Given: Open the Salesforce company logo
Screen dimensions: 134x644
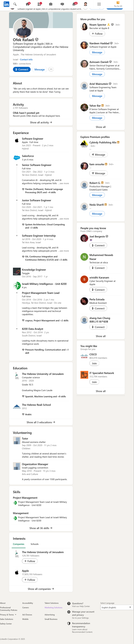Looking at the screenshot, I should [17, 158].
